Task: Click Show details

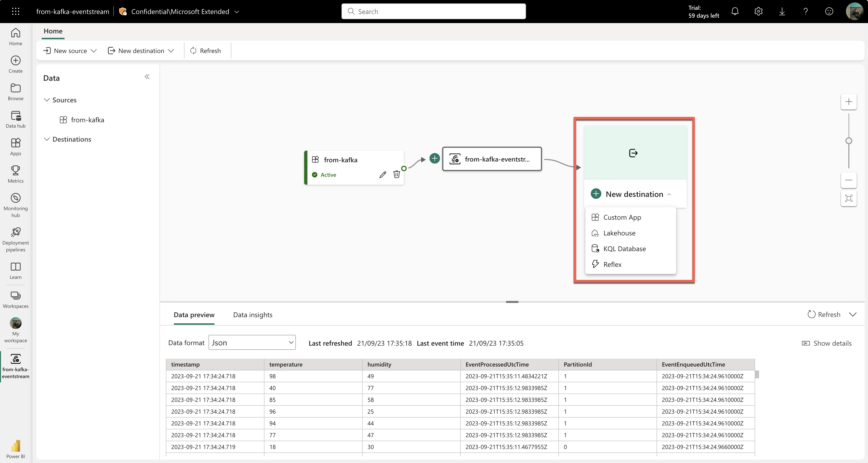Action: (x=827, y=343)
